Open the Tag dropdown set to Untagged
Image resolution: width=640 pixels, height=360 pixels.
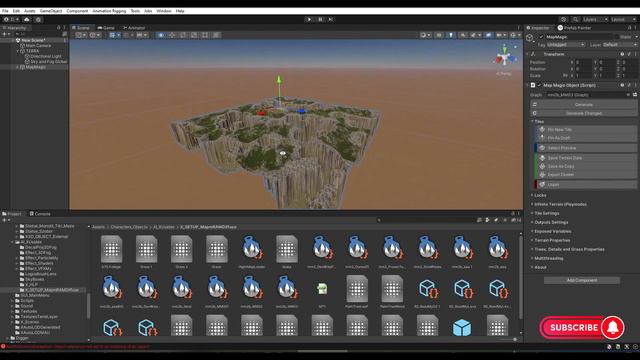tap(566, 44)
